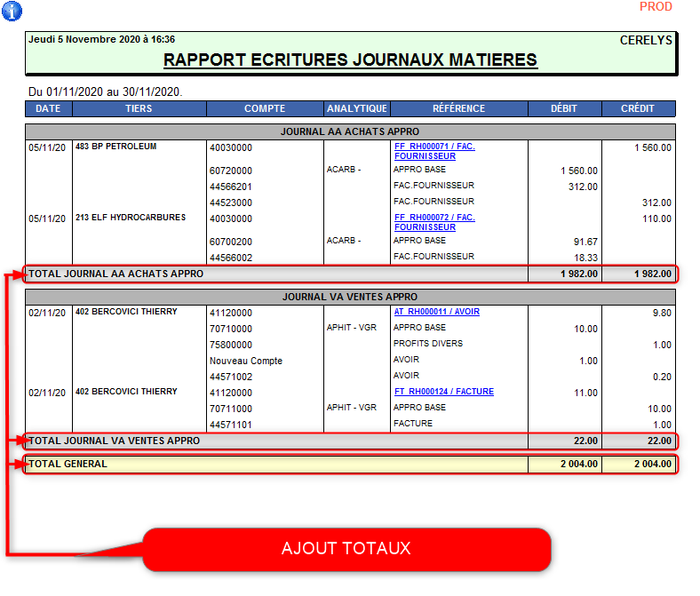Click the orange PROD environment label

656,7
